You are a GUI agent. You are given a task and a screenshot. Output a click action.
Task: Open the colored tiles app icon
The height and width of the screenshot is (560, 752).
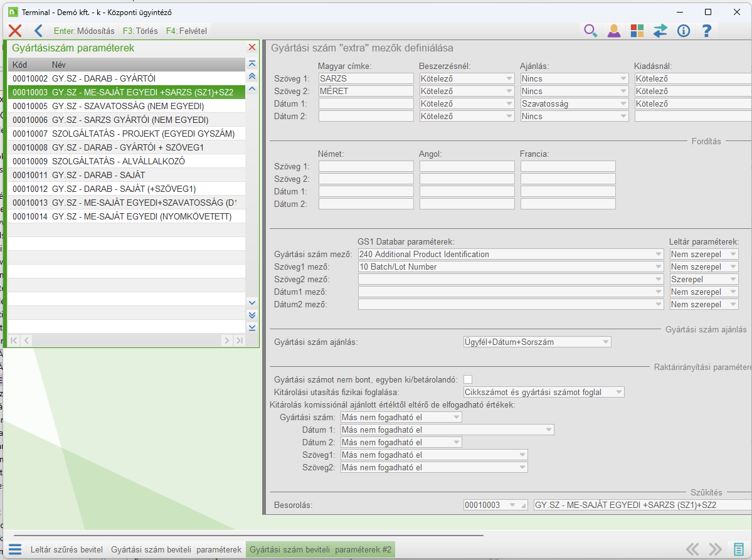tap(637, 31)
